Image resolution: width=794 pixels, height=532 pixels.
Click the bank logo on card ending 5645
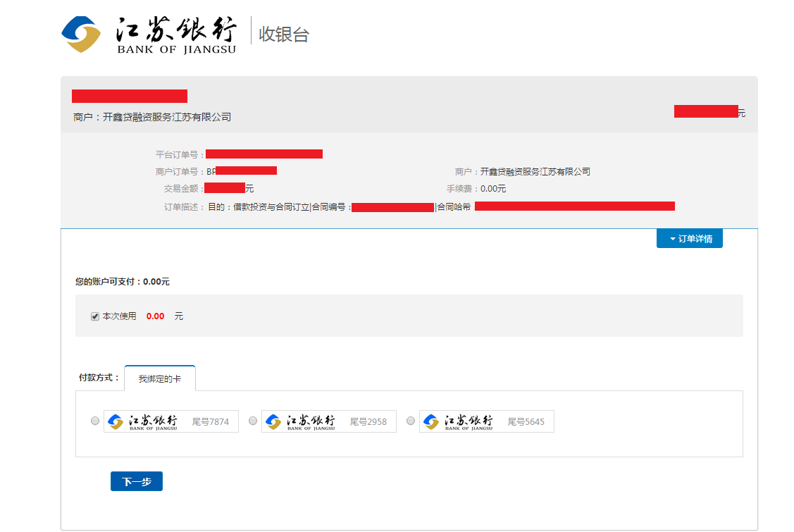pyautogui.click(x=459, y=421)
